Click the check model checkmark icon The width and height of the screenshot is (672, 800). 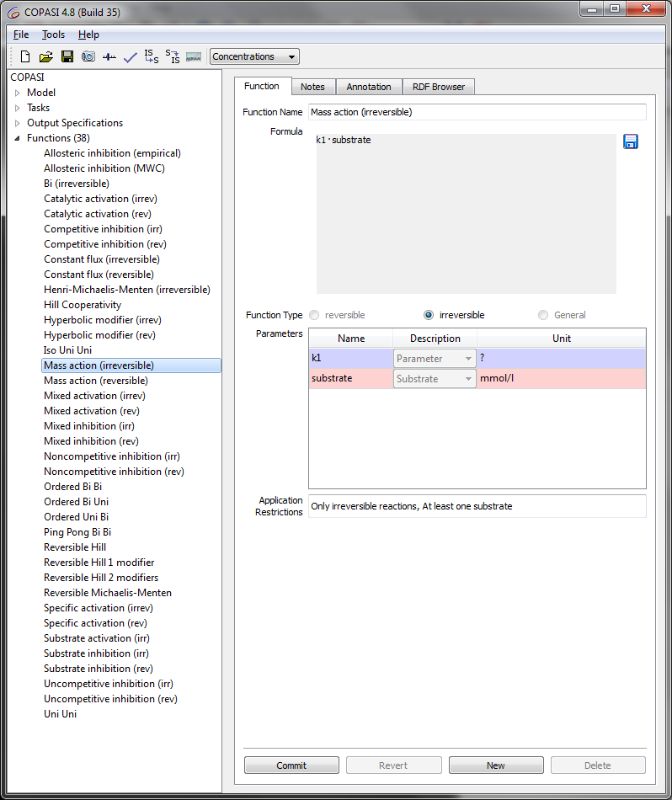[x=130, y=57]
